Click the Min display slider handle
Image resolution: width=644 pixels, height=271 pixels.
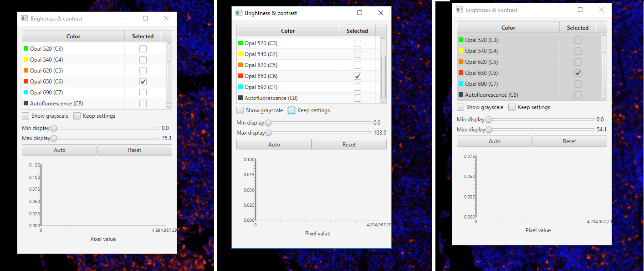pyautogui.click(x=54, y=128)
